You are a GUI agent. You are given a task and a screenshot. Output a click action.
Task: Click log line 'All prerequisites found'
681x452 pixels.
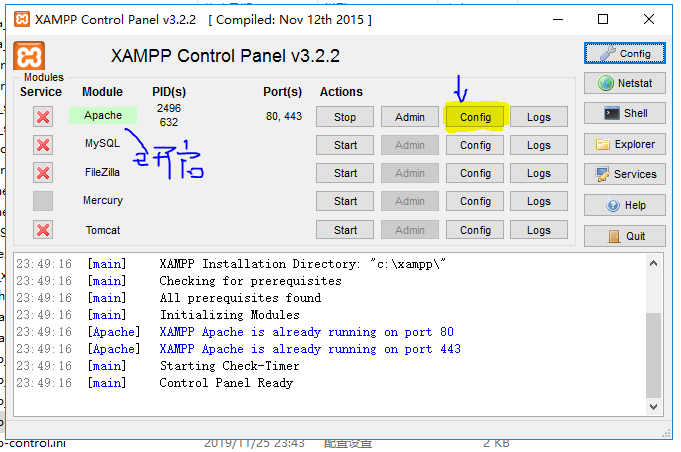pos(240,297)
